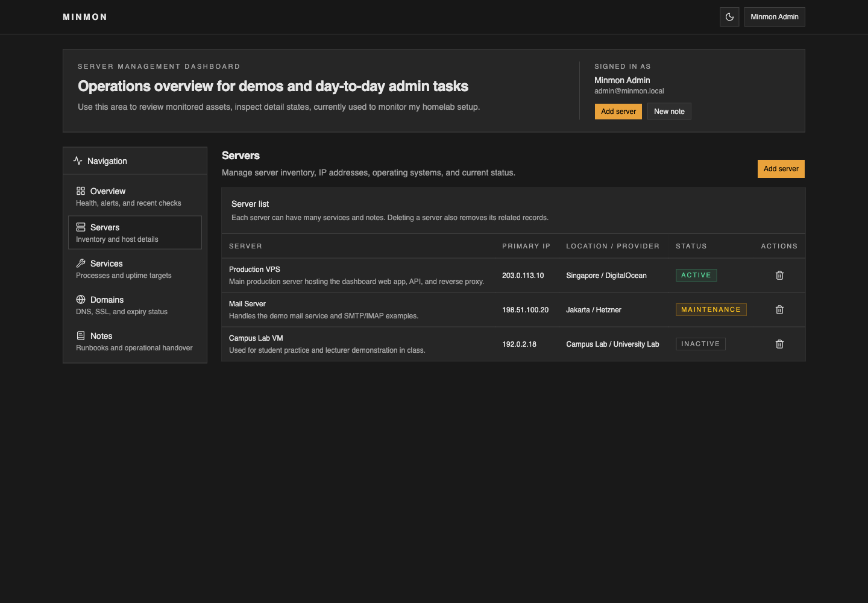
Task: Click the Mail Server description text
Action: [324, 316]
